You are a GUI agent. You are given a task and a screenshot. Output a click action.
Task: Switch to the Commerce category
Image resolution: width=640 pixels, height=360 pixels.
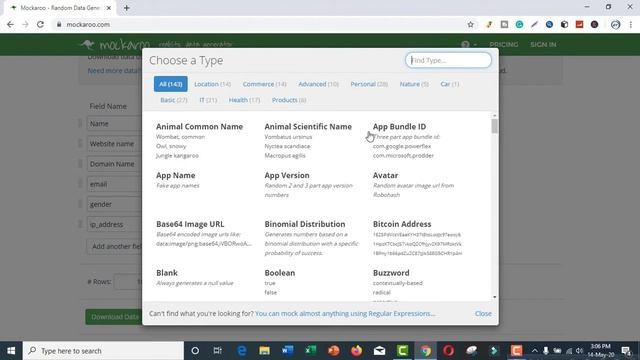(264, 84)
